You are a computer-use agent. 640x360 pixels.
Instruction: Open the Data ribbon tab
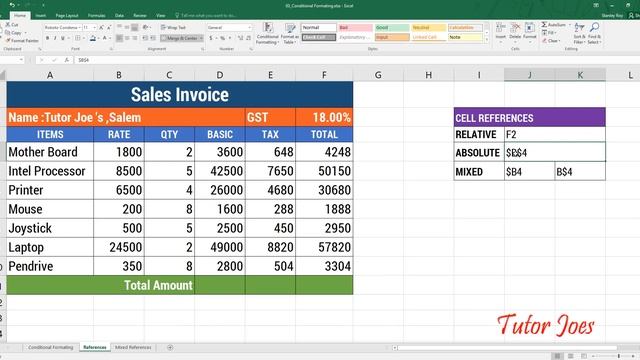[119, 16]
